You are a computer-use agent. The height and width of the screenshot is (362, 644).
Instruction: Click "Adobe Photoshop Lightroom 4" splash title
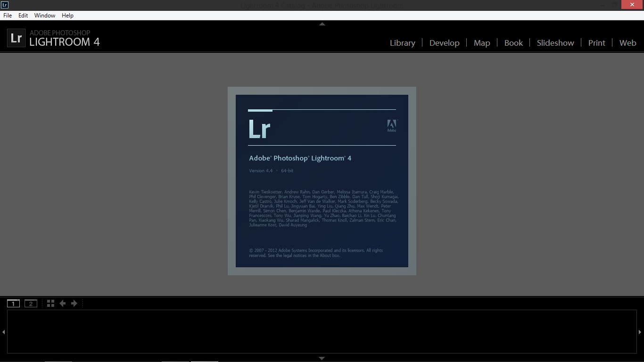[300, 158]
